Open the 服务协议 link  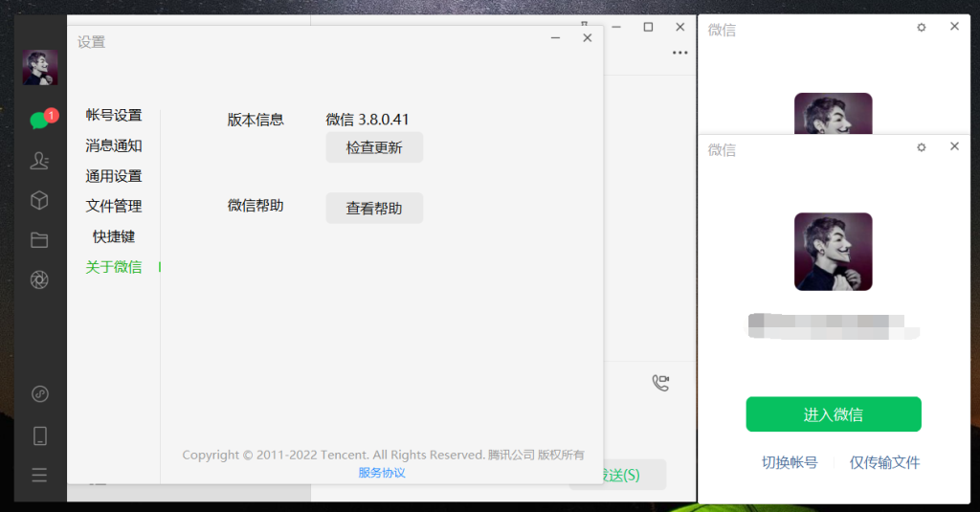coord(382,473)
